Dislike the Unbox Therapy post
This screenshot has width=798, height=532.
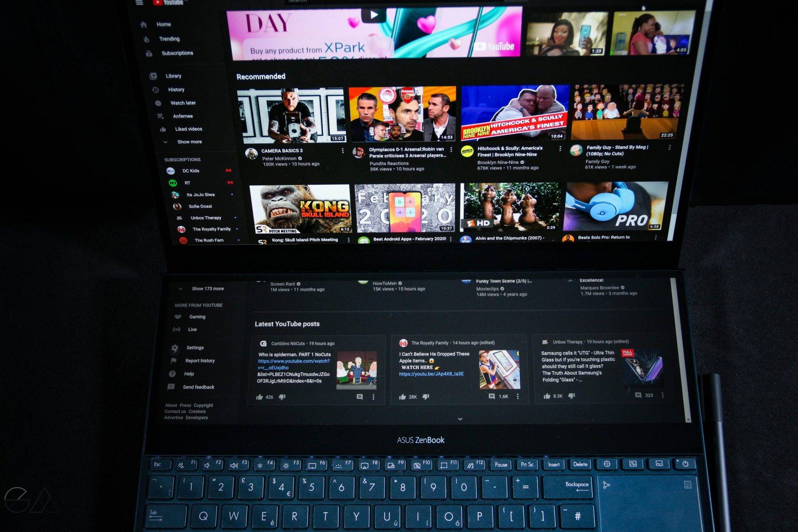(571, 396)
